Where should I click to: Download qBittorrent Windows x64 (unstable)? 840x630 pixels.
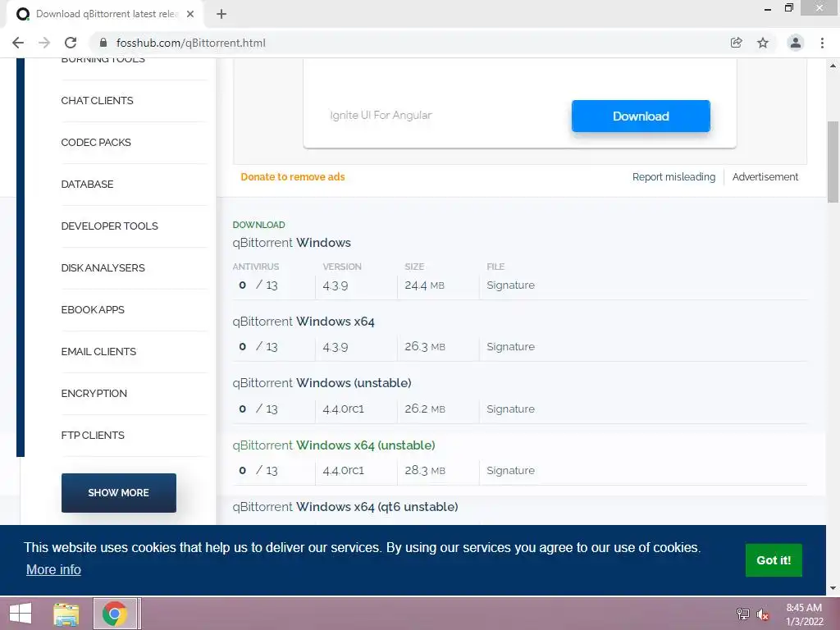coord(334,445)
